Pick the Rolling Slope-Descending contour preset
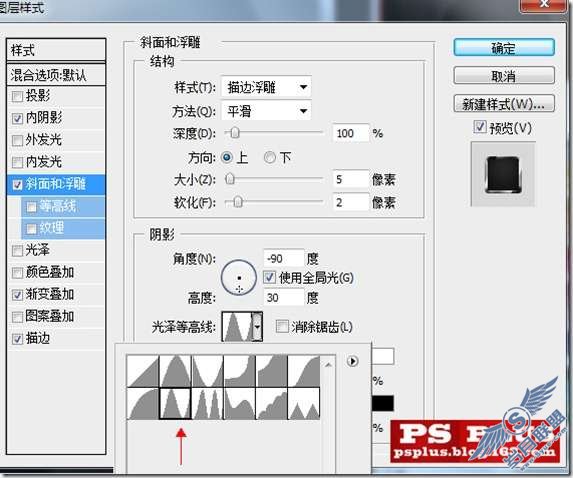573x478 pixels. [x=239, y=403]
